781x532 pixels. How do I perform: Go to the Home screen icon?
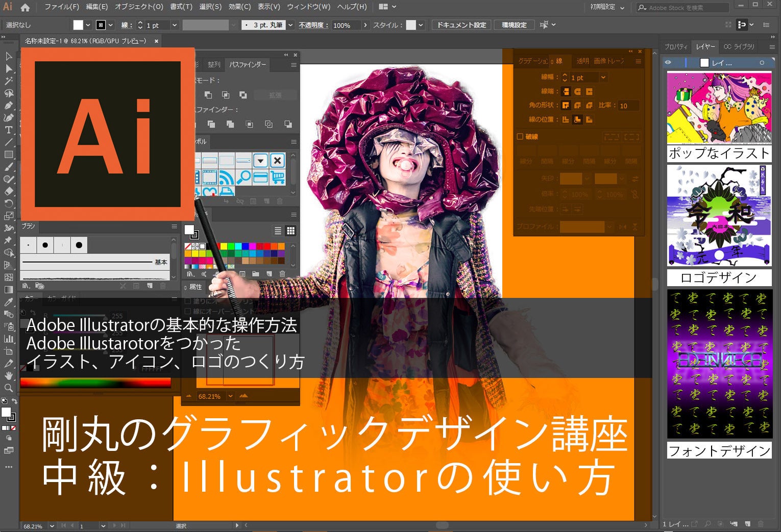(x=25, y=7)
